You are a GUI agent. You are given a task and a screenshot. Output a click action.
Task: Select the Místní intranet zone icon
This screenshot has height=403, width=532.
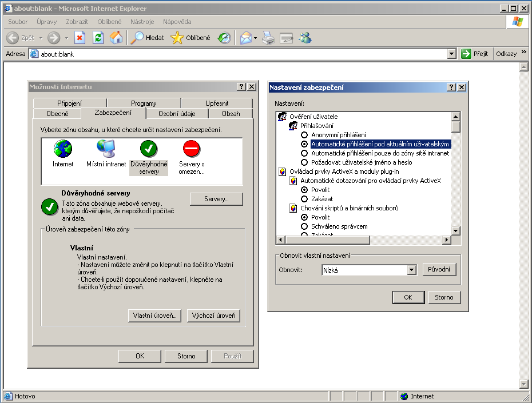pyautogui.click(x=106, y=149)
